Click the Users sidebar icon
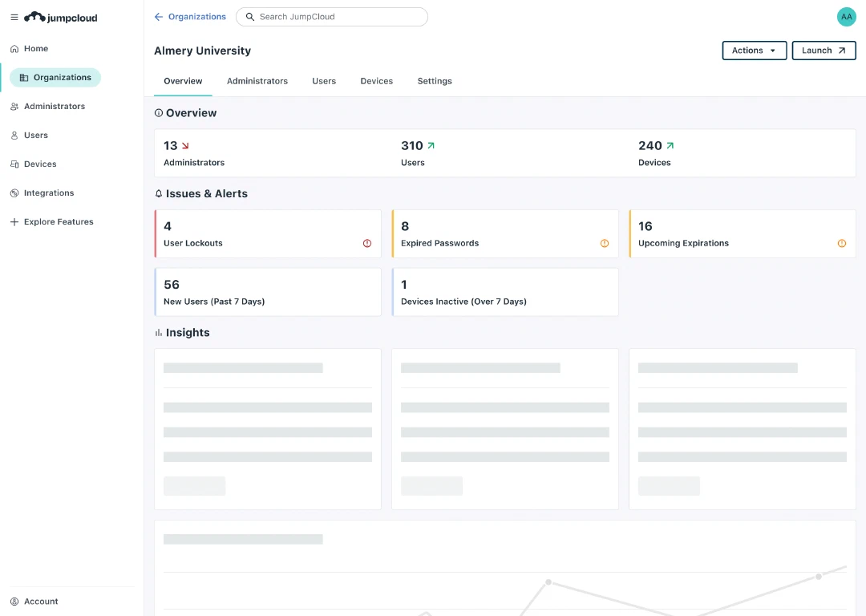 (x=14, y=136)
